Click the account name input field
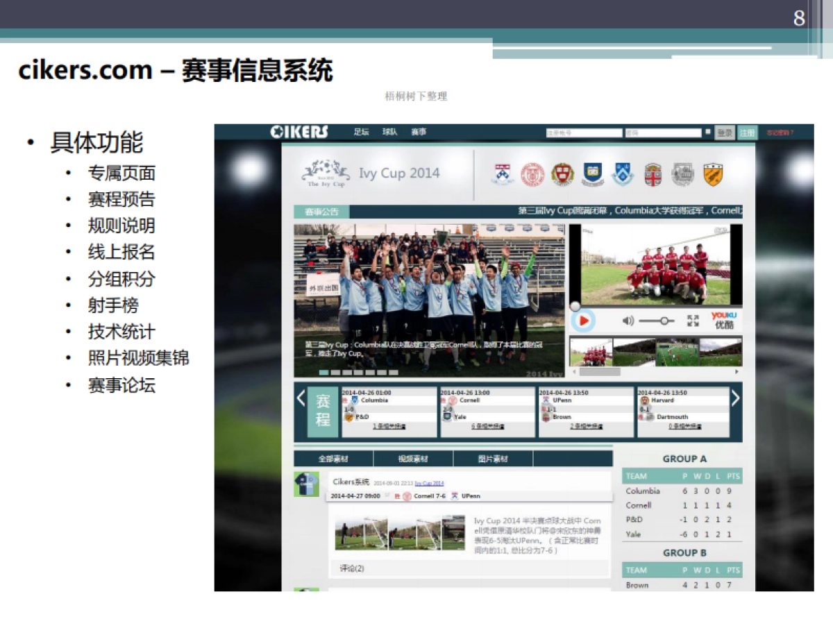This screenshot has height=644, width=833. [584, 133]
